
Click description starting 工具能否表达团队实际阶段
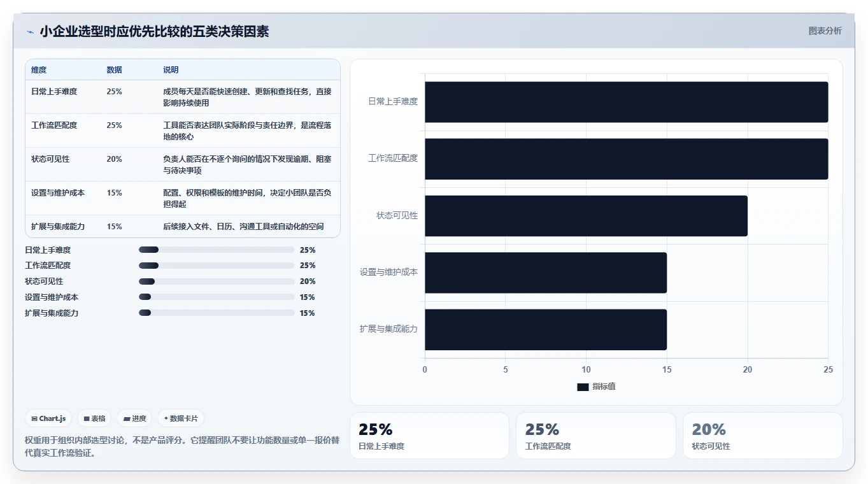point(247,131)
